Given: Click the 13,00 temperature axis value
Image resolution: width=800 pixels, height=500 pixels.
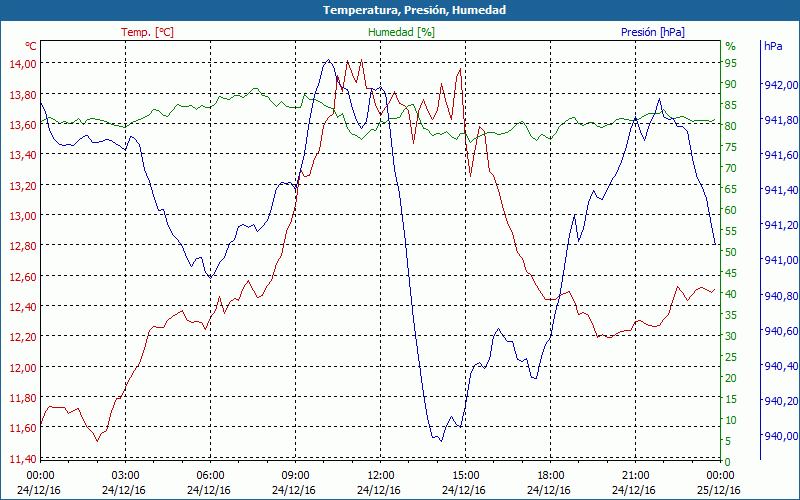Looking at the screenshot, I should point(23,216).
